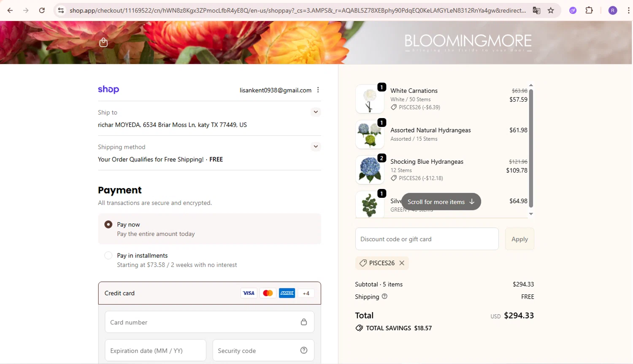Click the Assorted Natural Hydrangeas name
Image resolution: width=633 pixels, height=364 pixels.
tap(430, 130)
